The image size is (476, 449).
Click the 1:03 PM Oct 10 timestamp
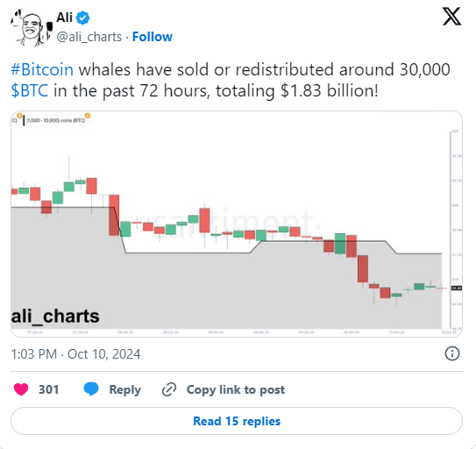[75, 354]
